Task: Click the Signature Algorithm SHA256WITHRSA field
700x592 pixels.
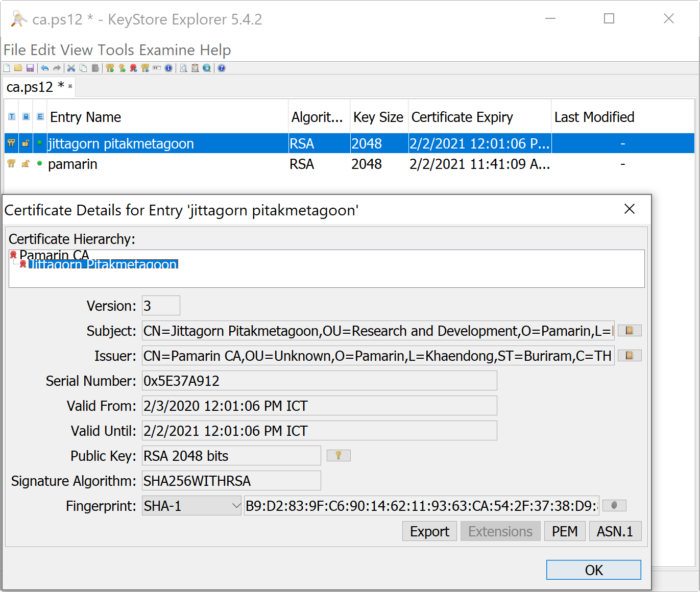Action: 231,481
